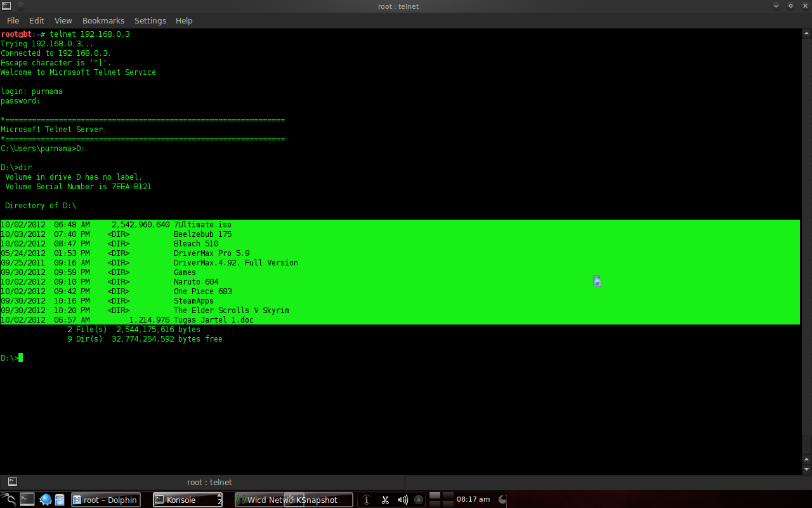Click the info notification tray icon
This screenshot has height=508, width=812.
[x=366, y=500]
